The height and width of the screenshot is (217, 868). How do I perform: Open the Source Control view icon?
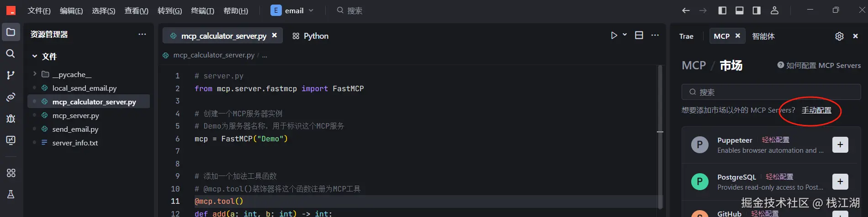click(11, 75)
